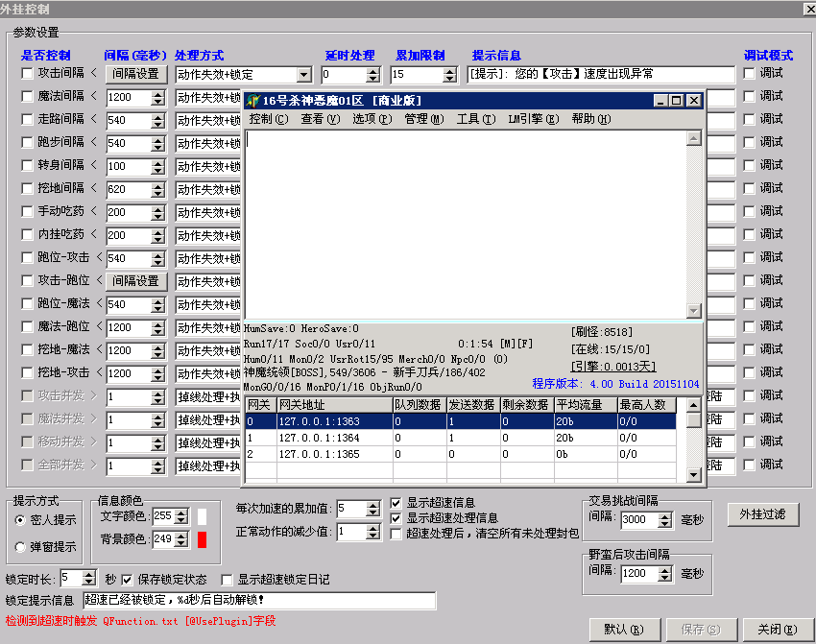
Task: Adjust the 每次加速的累加值 stepper
Action: pyautogui.click(x=372, y=509)
